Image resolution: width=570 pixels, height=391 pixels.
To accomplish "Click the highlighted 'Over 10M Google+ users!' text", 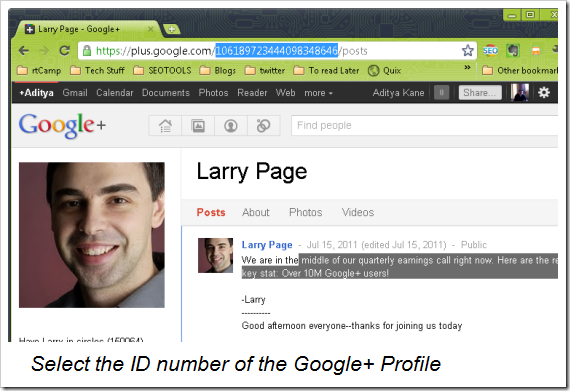I will click(x=335, y=273).
